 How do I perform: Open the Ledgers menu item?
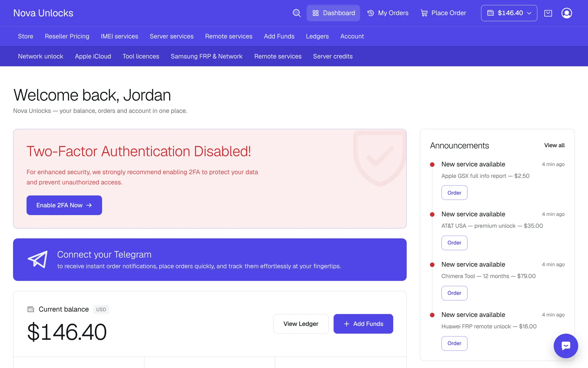[317, 36]
